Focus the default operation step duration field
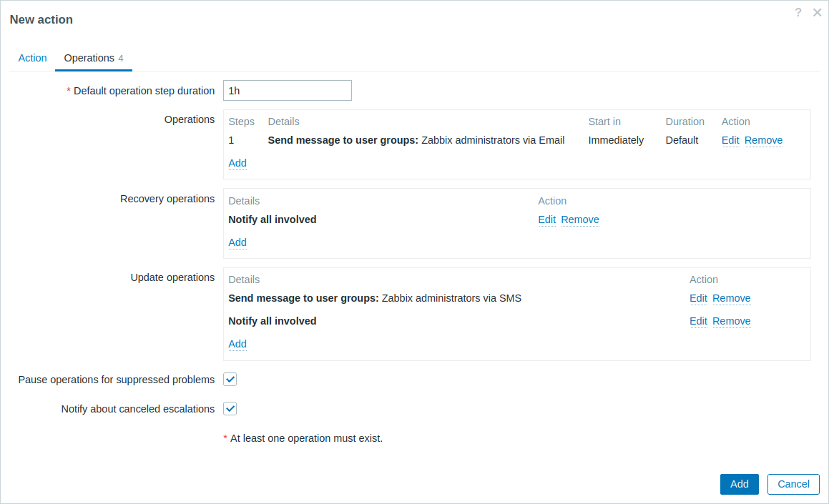The image size is (829, 504). pyautogui.click(x=287, y=90)
